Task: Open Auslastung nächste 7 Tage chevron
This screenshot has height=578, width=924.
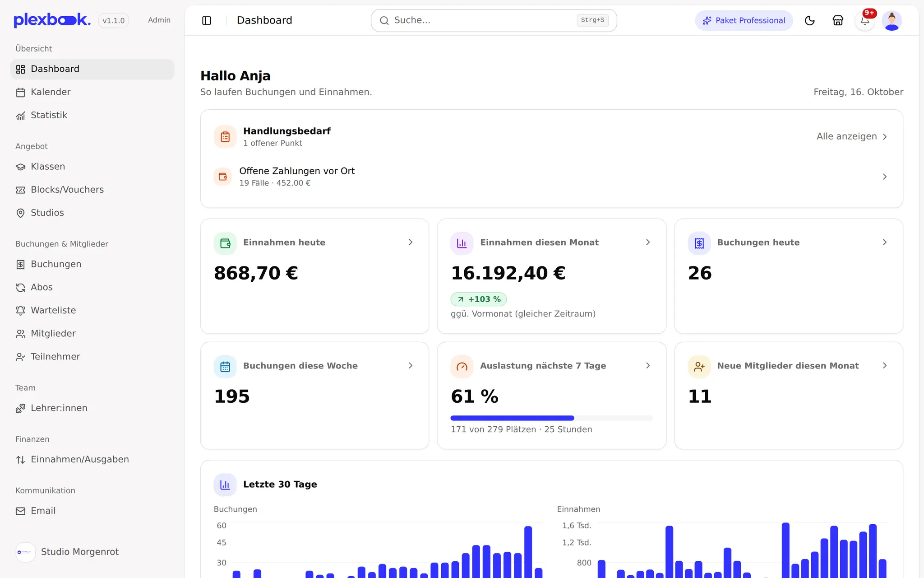Action: 648,366
